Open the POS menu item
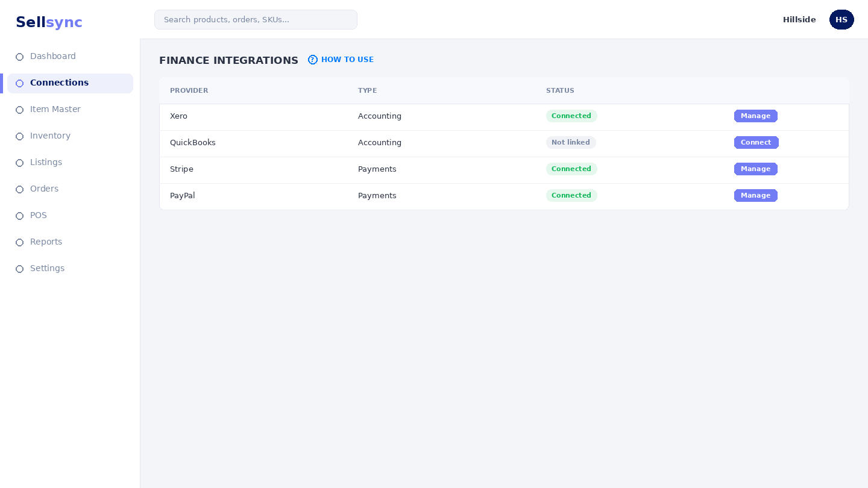Screen dimensions: 868x488 (x=39, y=215)
